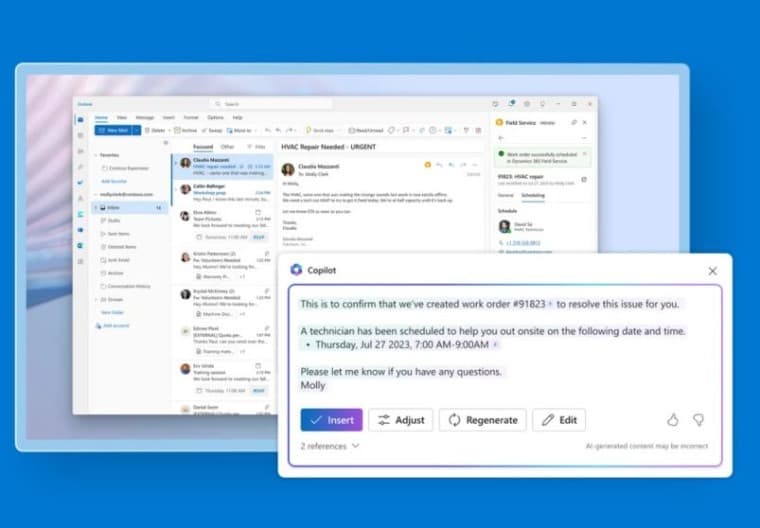Reply using the message header arrow
The height and width of the screenshot is (528, 760).
439,165
